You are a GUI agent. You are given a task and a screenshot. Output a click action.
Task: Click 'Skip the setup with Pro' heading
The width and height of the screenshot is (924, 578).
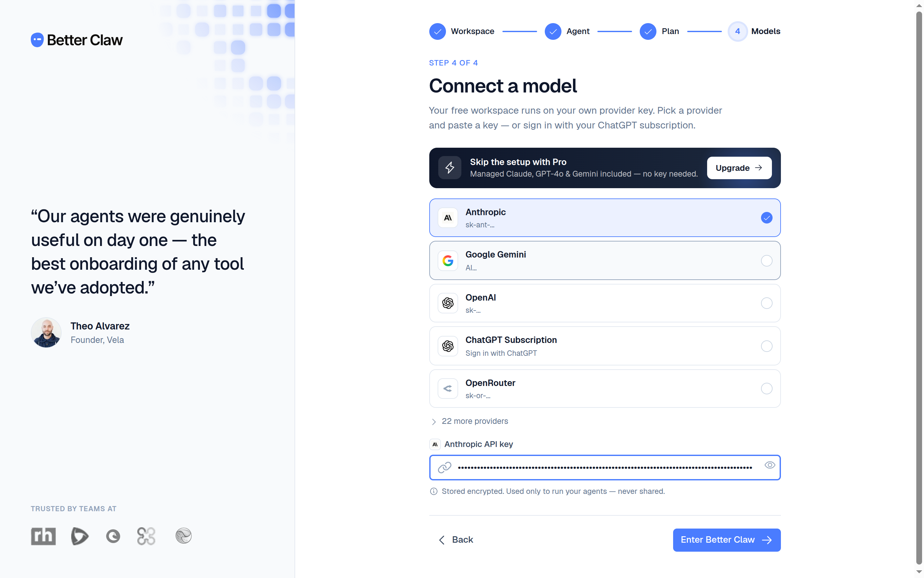tap(518, 162)
